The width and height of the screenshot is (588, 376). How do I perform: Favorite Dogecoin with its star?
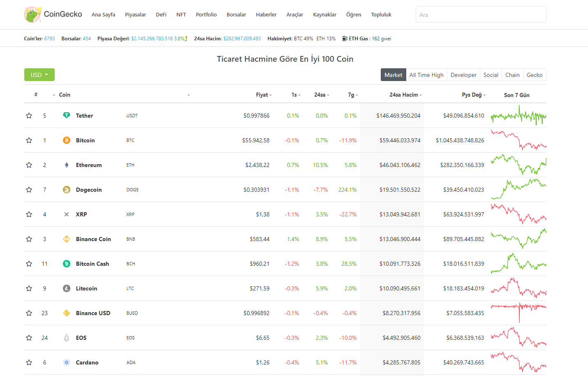tap(29, 190)
